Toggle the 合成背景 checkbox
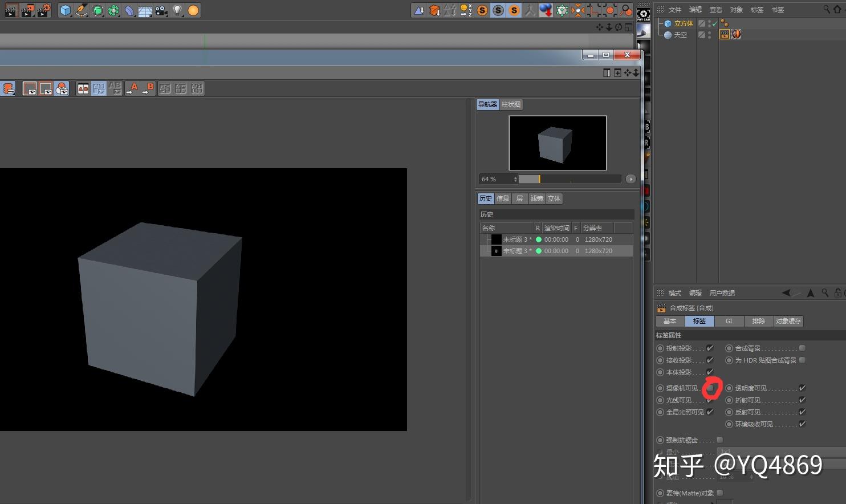 point(802,348)
